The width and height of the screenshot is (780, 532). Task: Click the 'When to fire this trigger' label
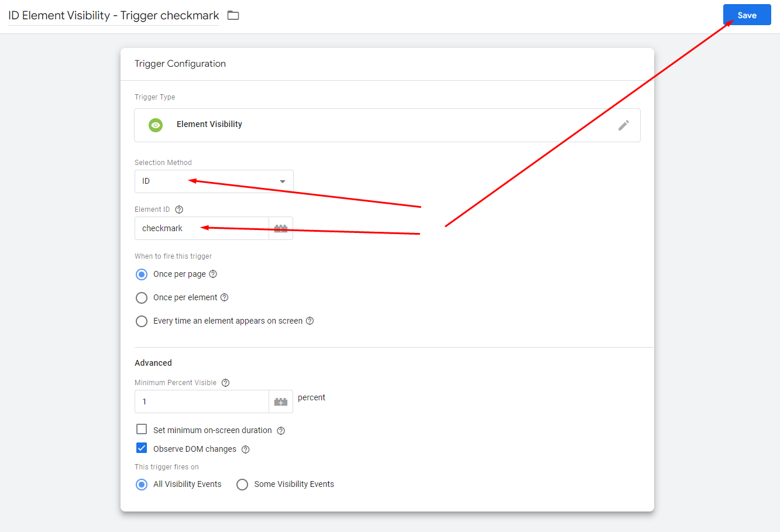[173, 256]
